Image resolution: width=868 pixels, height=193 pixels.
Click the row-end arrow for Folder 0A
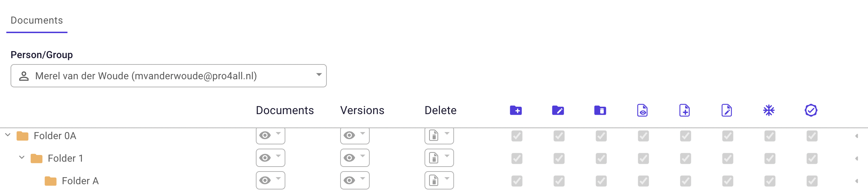point(857,136)
